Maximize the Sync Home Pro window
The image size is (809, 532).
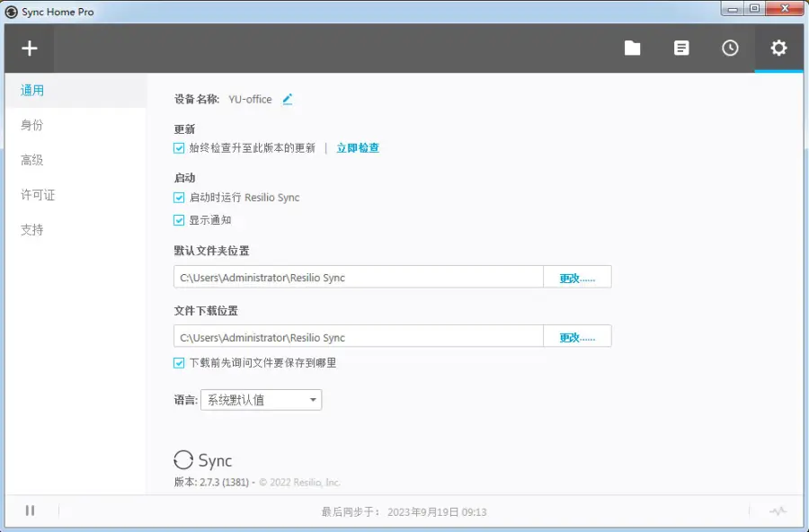[x=754, y=9]
